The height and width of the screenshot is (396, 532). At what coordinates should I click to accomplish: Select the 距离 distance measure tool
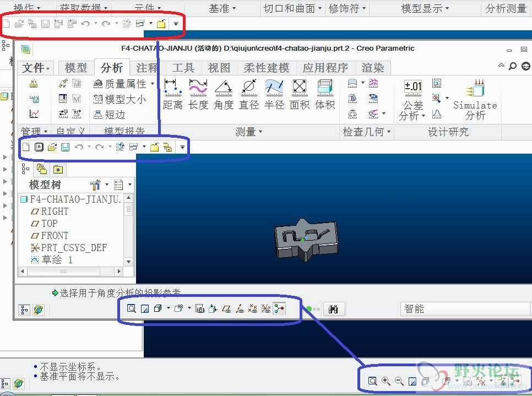tap(172, 94)
